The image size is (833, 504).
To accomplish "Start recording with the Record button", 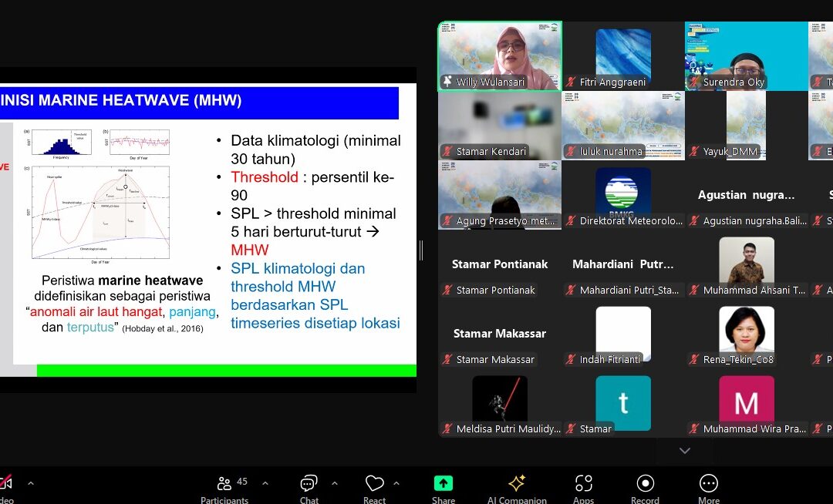I will click(x=645, y=487).
